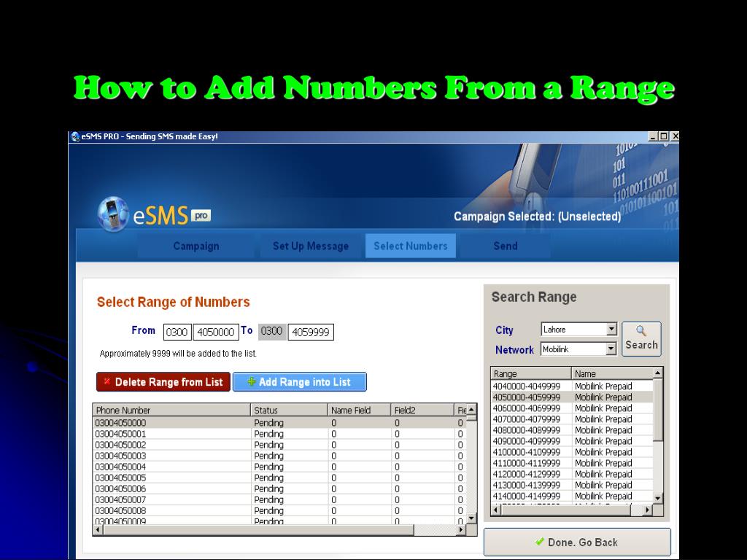747x560 pixels.
Task: Select range 4050000-4059999
Action: pyautogui.click(x=572, y=397)
